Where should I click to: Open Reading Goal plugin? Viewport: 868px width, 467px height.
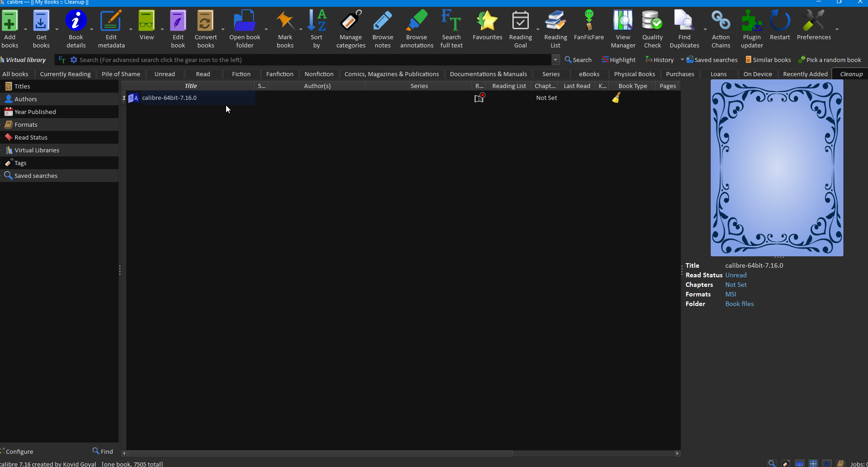[520, 29]
